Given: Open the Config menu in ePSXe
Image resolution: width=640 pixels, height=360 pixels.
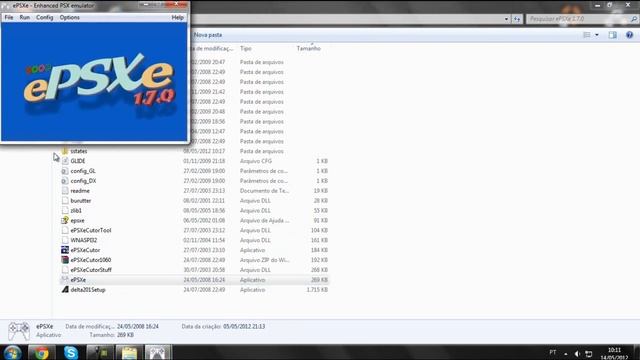Looking at the screenshot, I should click(x=44, y=18).
